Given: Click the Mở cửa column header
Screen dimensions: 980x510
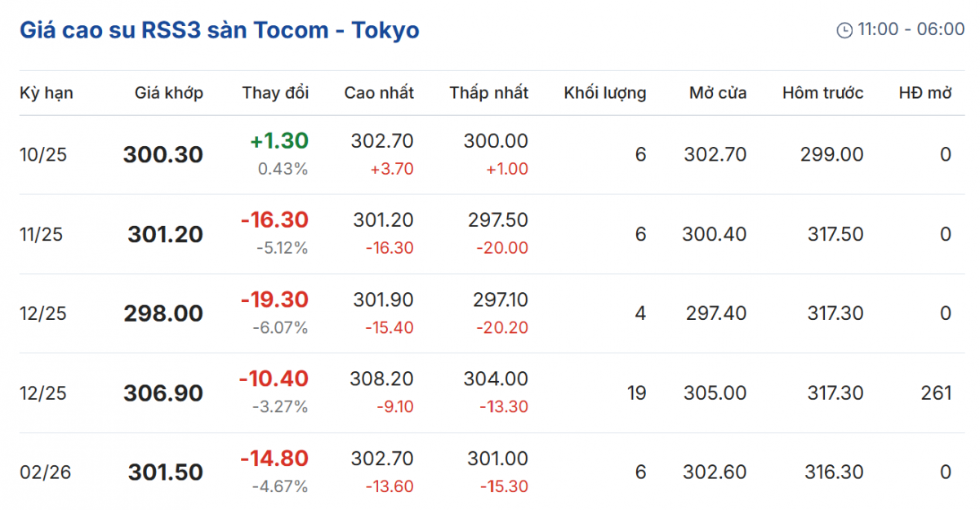Looking at the screenshot, I should (x=717, y=93).
